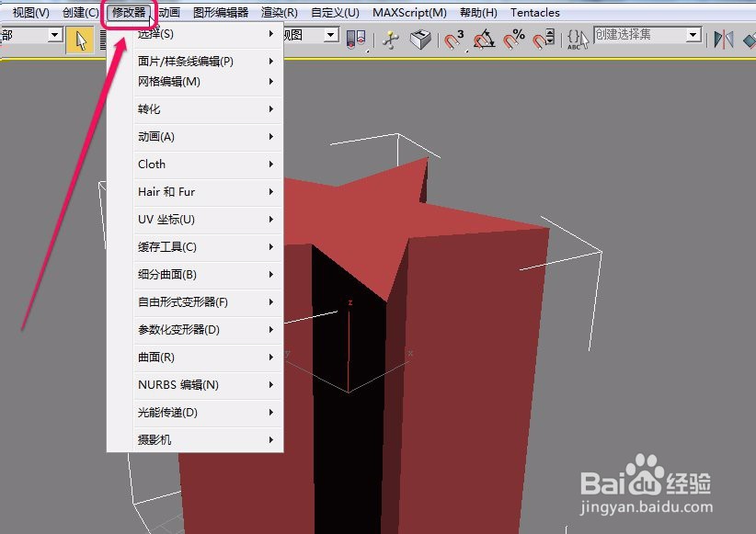Viewport: 756px width, 534px height.
Task: Toggle Angle Snap on
Action: 482,37
